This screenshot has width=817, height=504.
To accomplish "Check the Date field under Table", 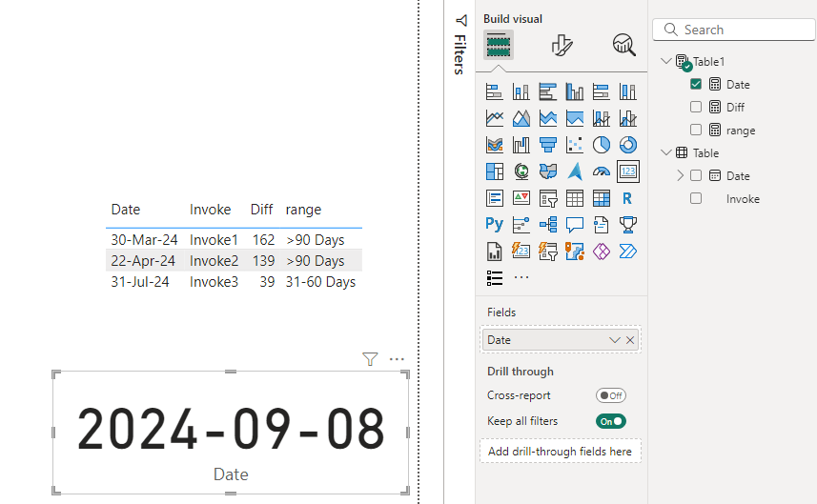I will pos(696,175).
